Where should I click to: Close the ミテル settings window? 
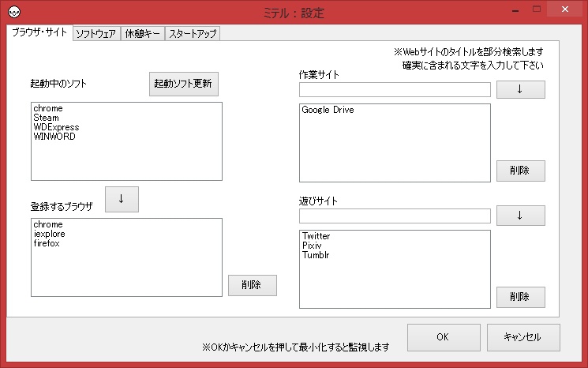pos(565,9)
